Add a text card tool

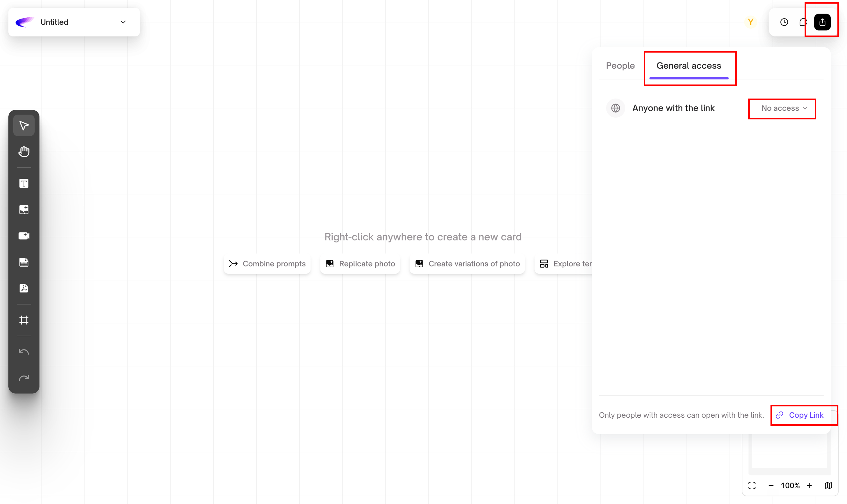(x=24, y=183)
